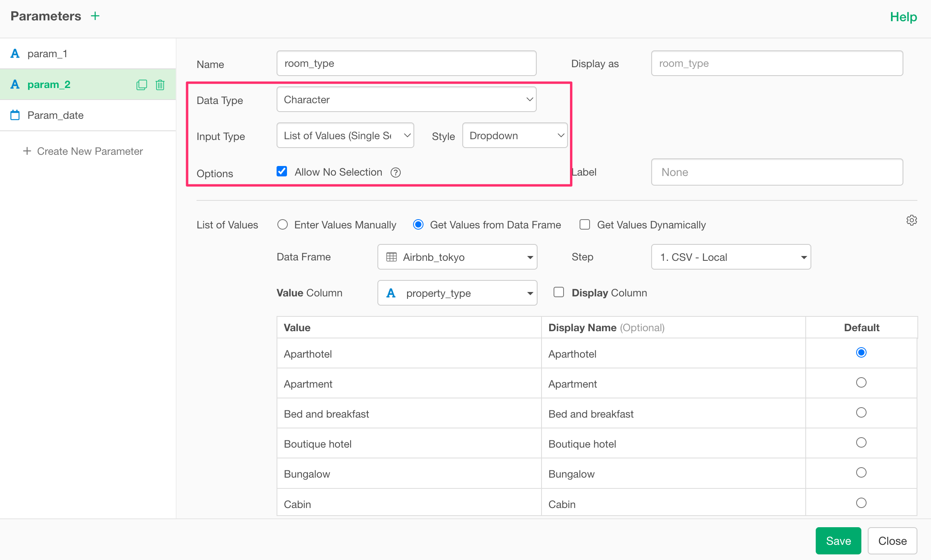Enable Get Values Dynamically checkbox
Viewport: 931px width, 560px height.
[585, 225]
